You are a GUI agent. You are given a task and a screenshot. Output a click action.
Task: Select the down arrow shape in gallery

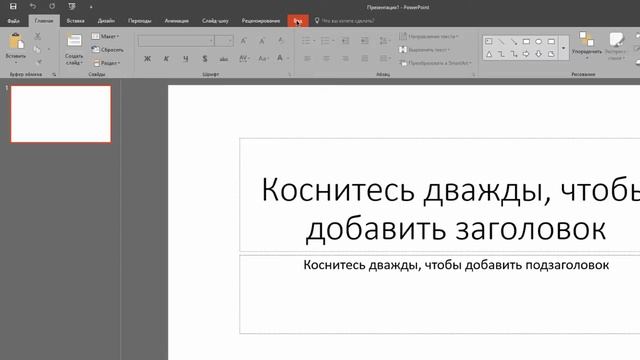coord(538,54)
